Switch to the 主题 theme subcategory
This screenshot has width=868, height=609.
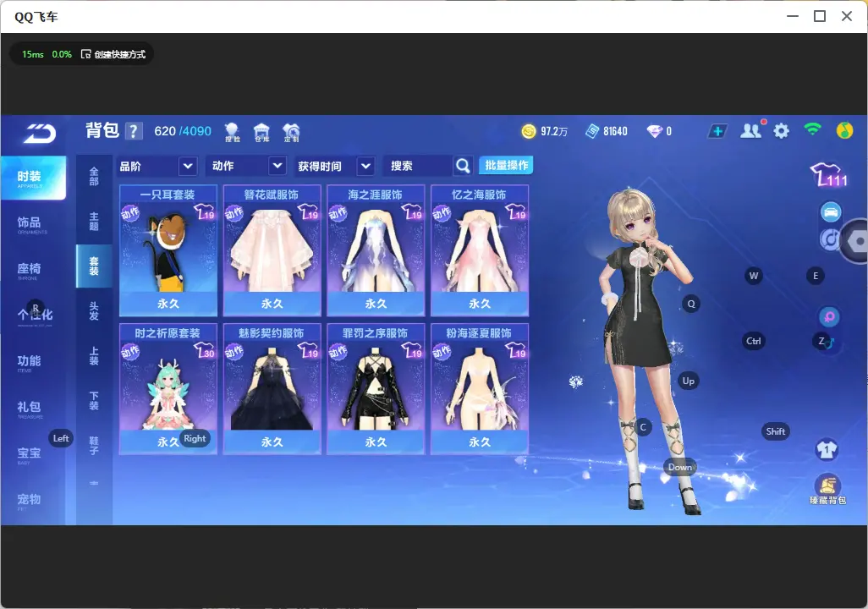pyautogui.click(x=94, y=221)
